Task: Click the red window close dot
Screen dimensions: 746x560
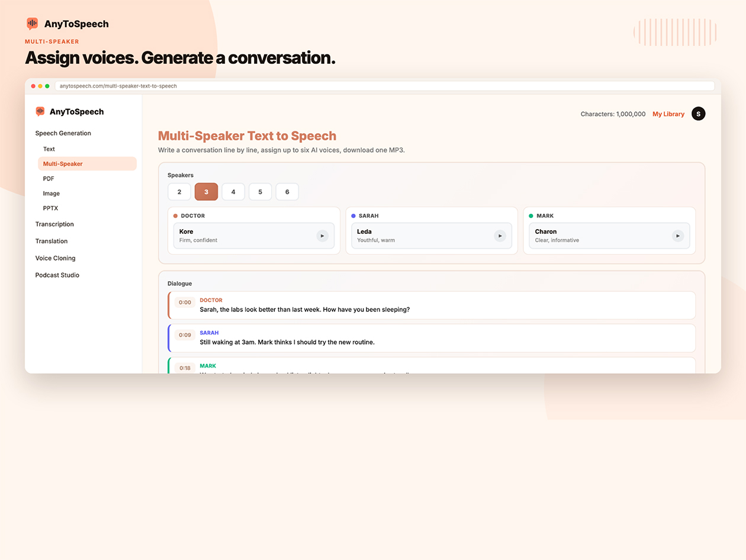Action: pyautogui.click(x=33, y=86)
